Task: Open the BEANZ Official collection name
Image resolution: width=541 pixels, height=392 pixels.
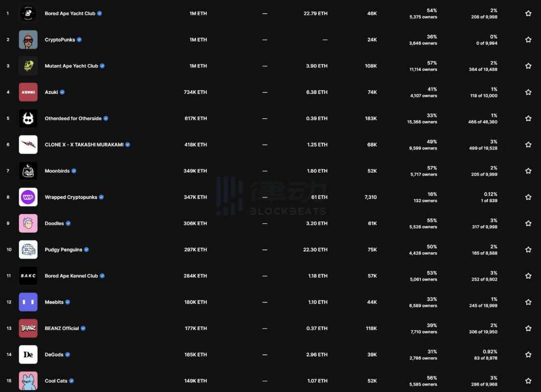Action: click(x=62, y=328)
